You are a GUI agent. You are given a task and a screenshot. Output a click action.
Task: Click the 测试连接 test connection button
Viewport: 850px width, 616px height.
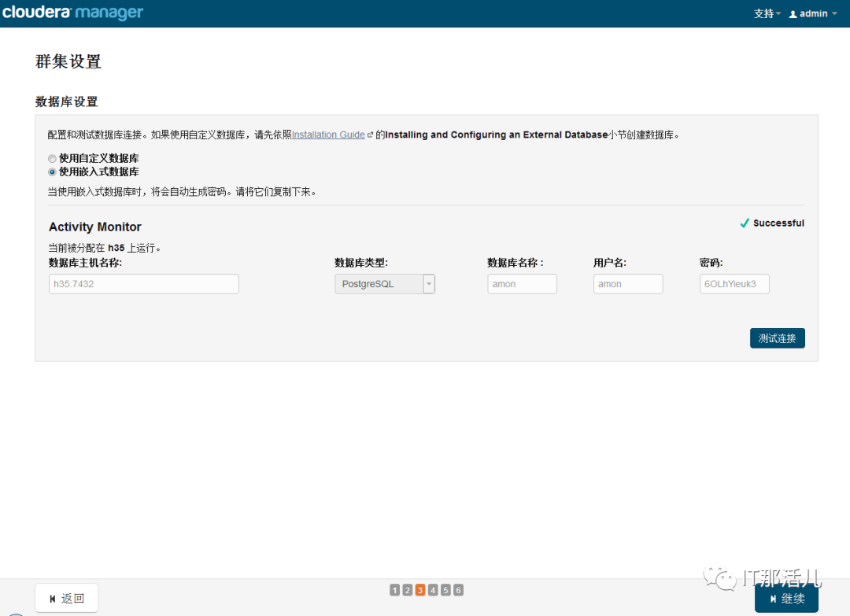click(x=777, y=338)
